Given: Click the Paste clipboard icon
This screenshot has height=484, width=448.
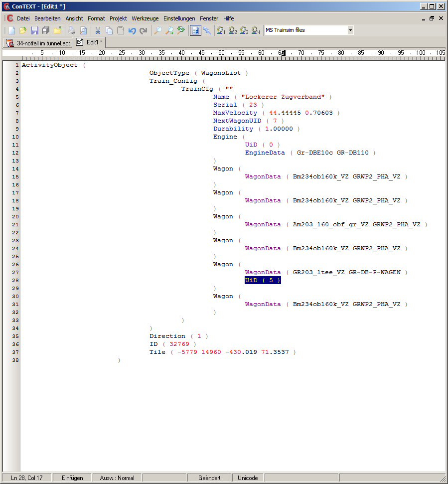Looking at the screenshot, I should tap(121, 30).
